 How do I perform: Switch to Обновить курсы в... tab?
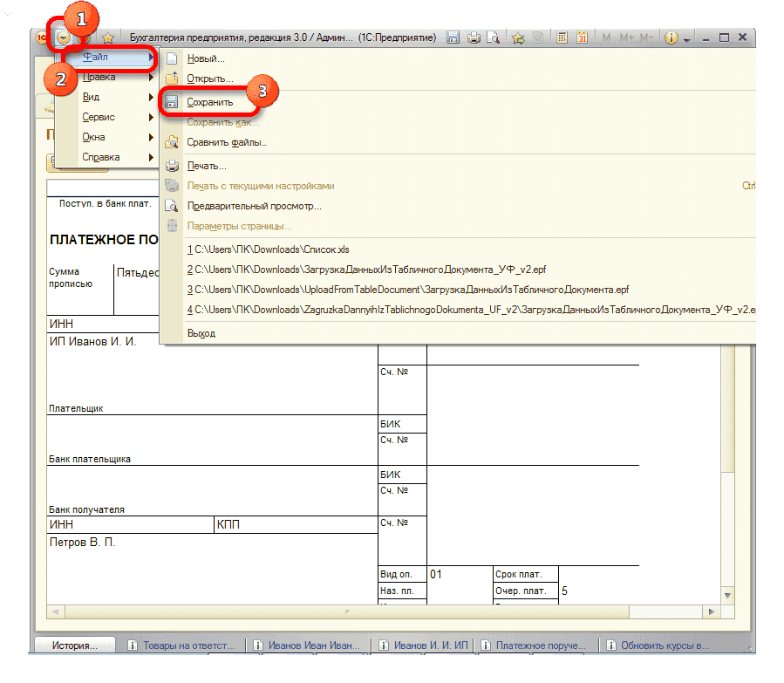point(663,646)
